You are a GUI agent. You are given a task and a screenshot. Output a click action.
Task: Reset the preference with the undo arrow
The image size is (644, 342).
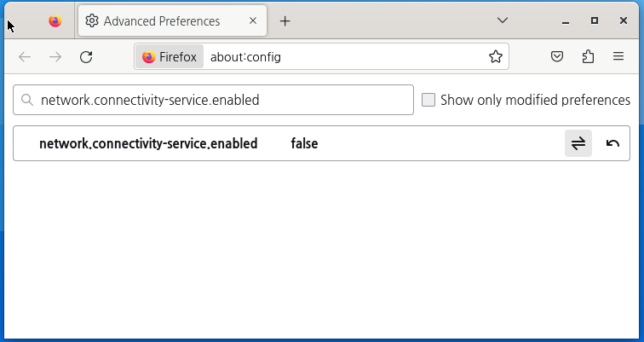(612, 143)
